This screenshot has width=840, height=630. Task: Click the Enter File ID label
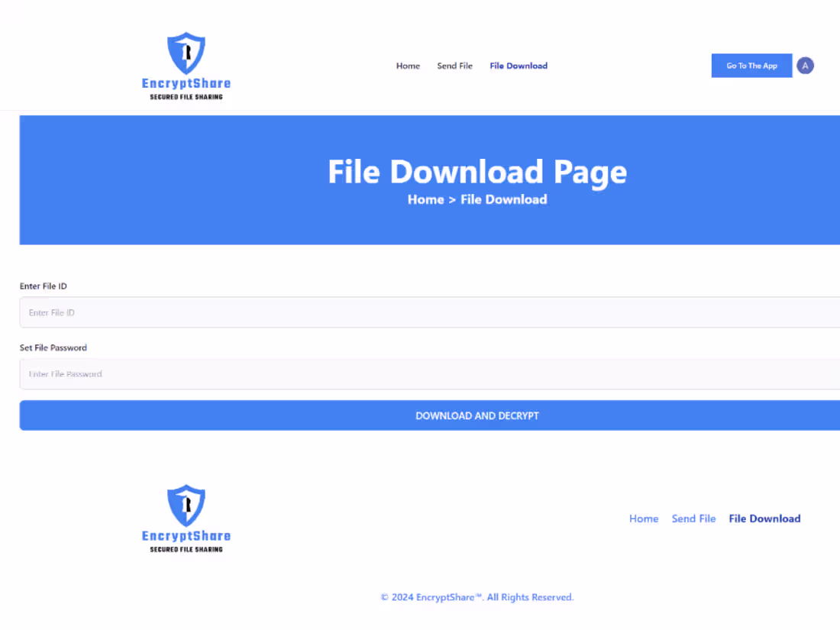43,286
